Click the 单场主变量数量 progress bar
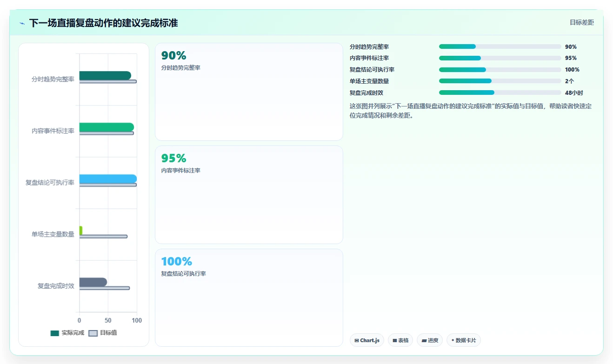This screenshot has height=364, width=613. 500,81
